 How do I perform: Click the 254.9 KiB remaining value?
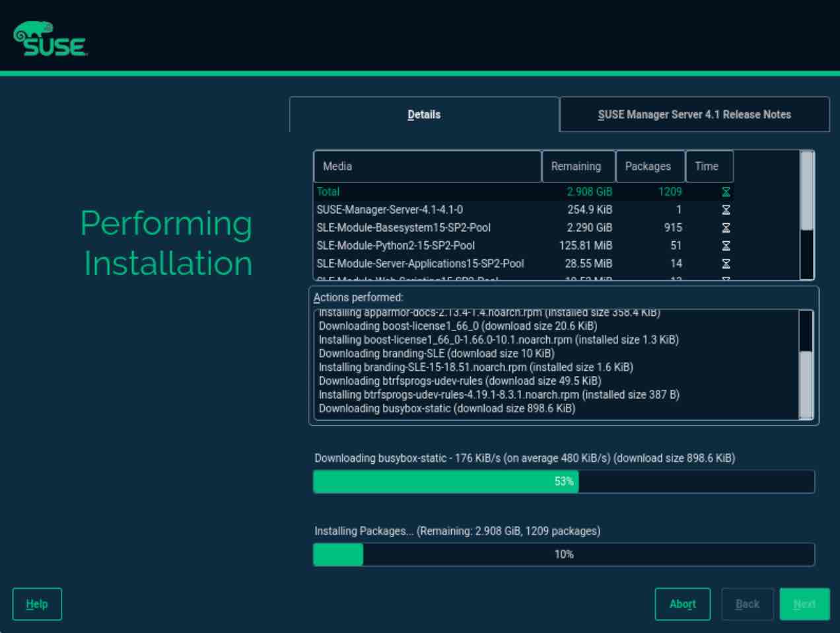coord(590,209)
